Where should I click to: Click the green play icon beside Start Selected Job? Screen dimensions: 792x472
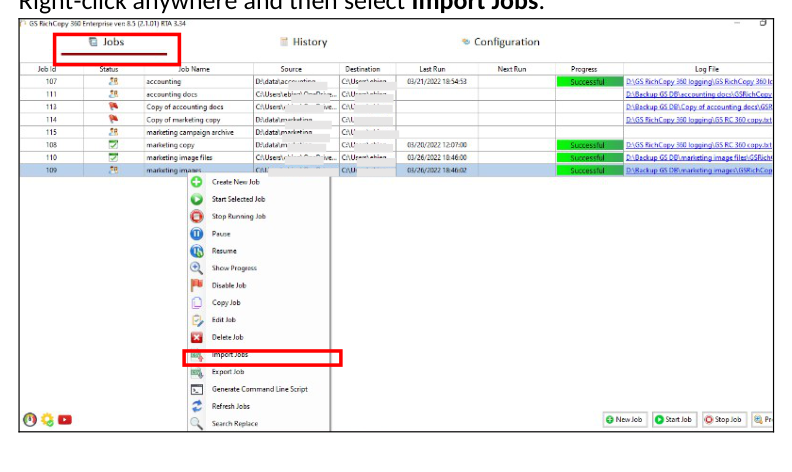(x=196, y=199)
